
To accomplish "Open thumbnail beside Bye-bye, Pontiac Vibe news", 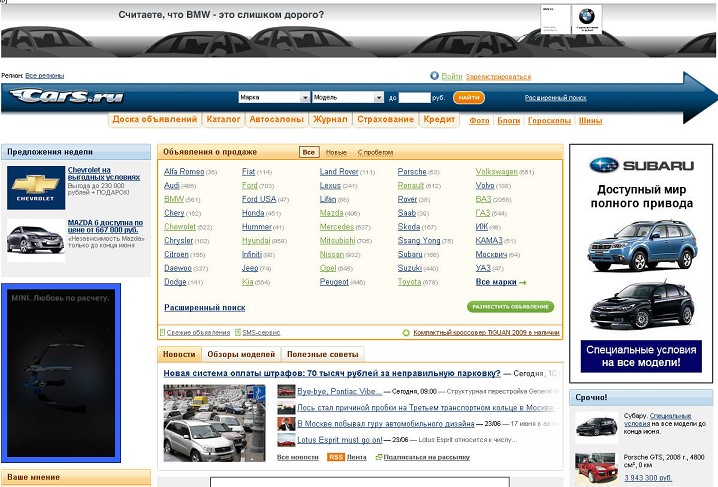I will point(286,391).
